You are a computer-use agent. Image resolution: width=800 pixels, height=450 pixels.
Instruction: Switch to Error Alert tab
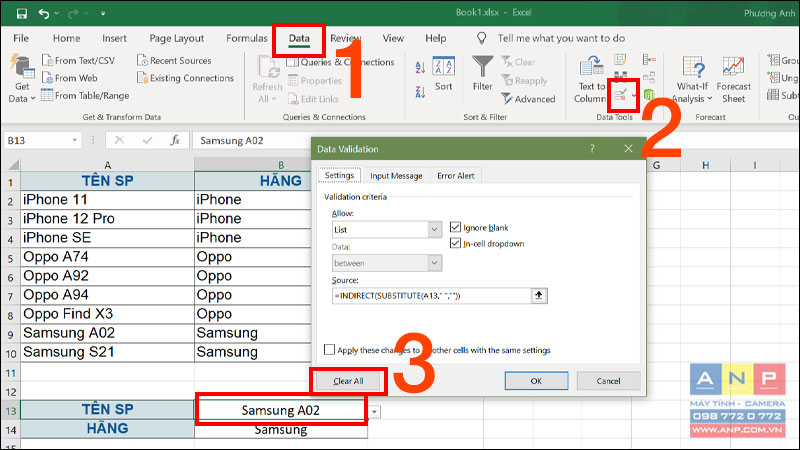[456, 176]
